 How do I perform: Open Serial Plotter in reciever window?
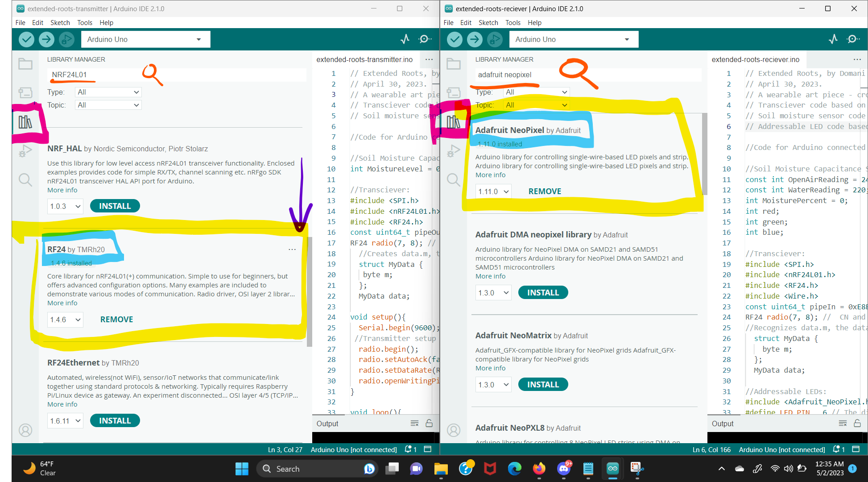[833, 39]
